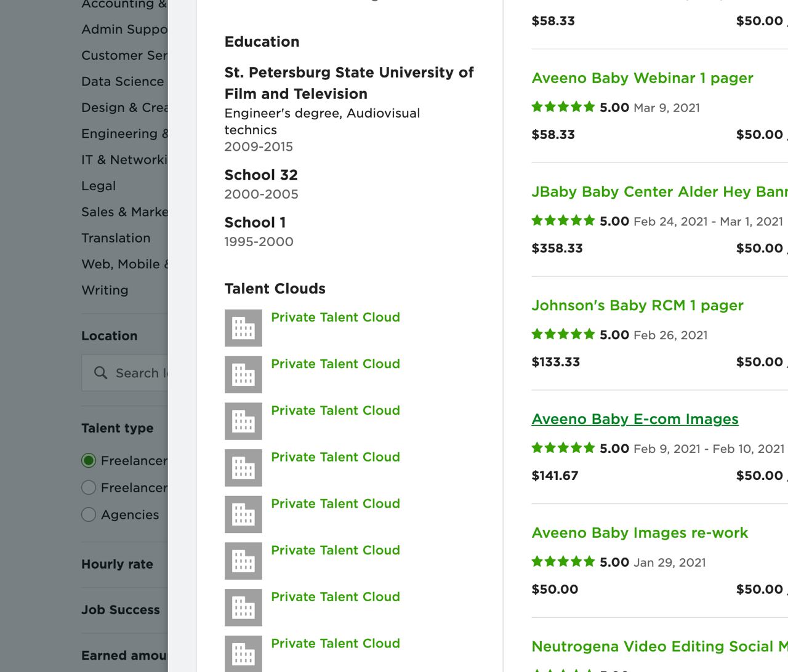788x672 pixels.
Task: Click the Education heading
Action: point(262,42)
